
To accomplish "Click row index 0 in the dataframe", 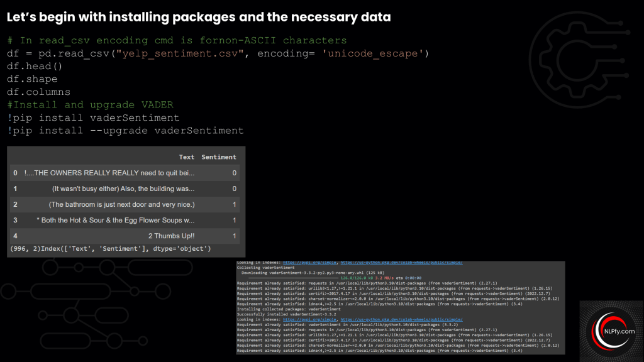I will (15, 173).
